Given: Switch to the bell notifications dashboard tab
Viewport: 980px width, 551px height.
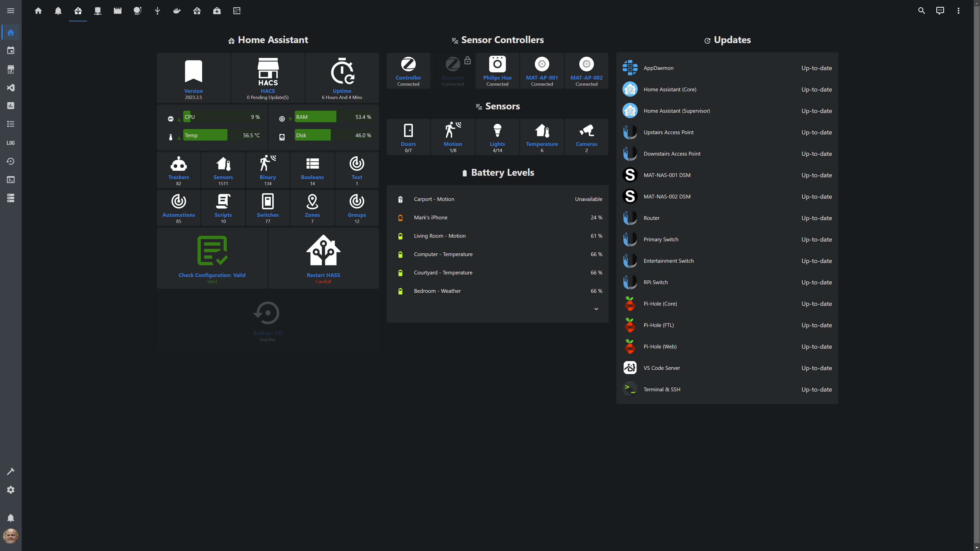Looking at the screenshot, I should [x=58, y=11].
